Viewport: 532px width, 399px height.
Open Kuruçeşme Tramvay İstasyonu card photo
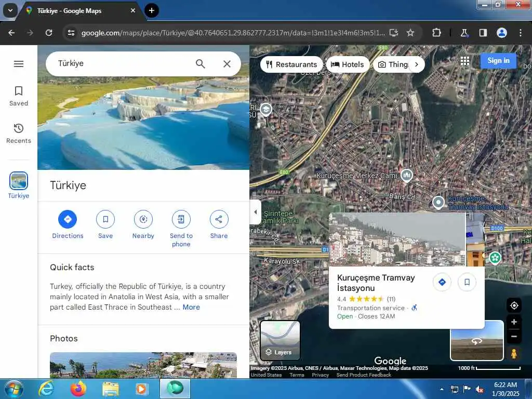[x=397, y=240]
